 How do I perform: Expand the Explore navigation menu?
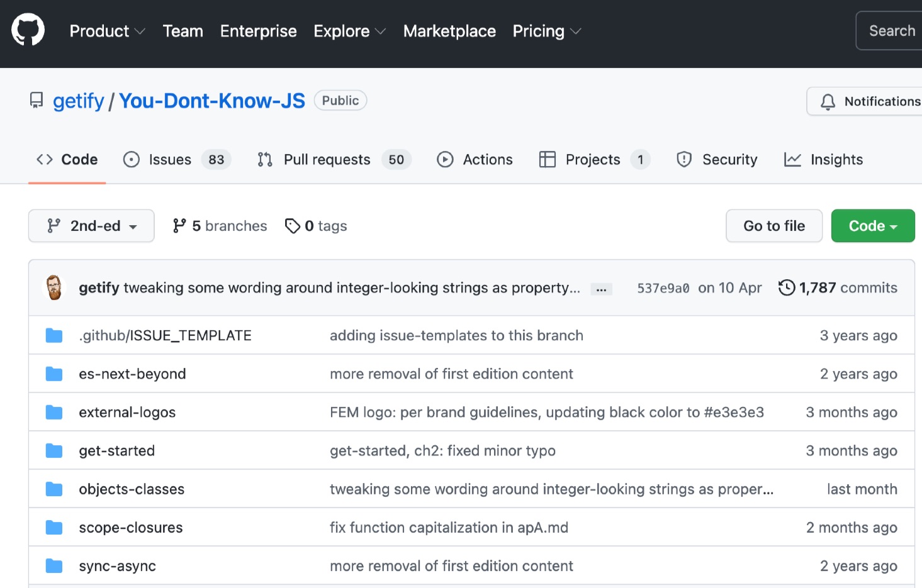click(349, 31)
